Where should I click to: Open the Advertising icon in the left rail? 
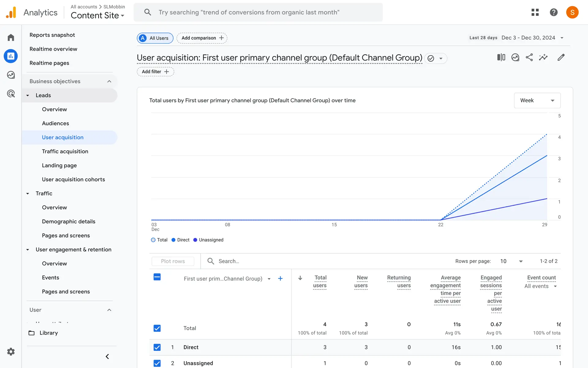click(11, 94)
